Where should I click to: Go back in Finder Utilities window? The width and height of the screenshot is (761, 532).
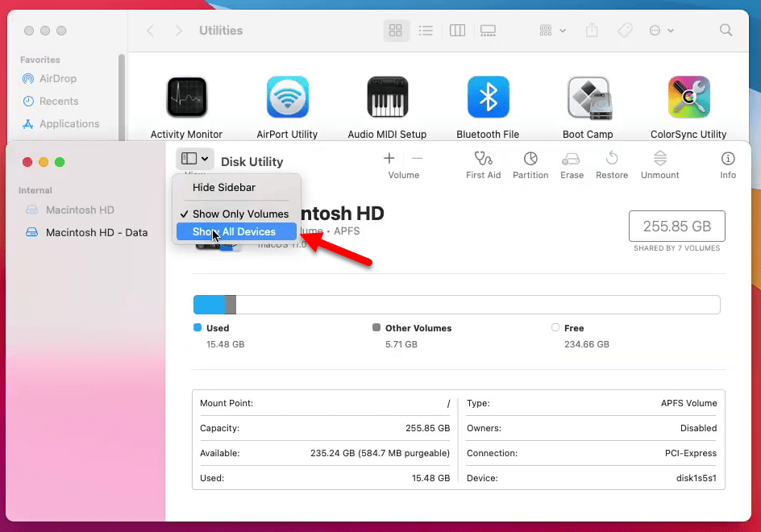pyautogui.click(x=151, y=31)
